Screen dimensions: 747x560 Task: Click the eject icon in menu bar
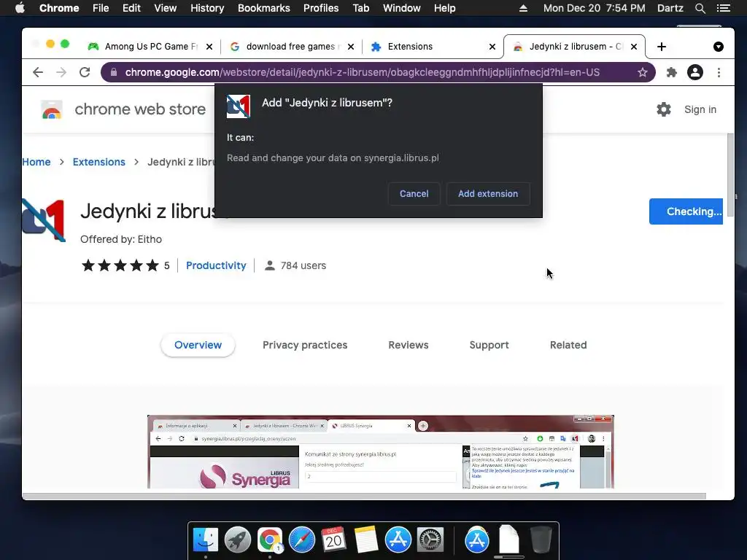(x=523, y=8)
